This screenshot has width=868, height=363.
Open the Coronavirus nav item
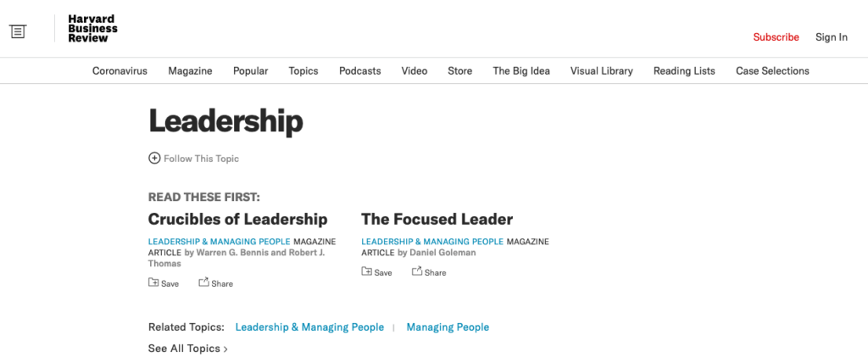[x=120, y=71]
